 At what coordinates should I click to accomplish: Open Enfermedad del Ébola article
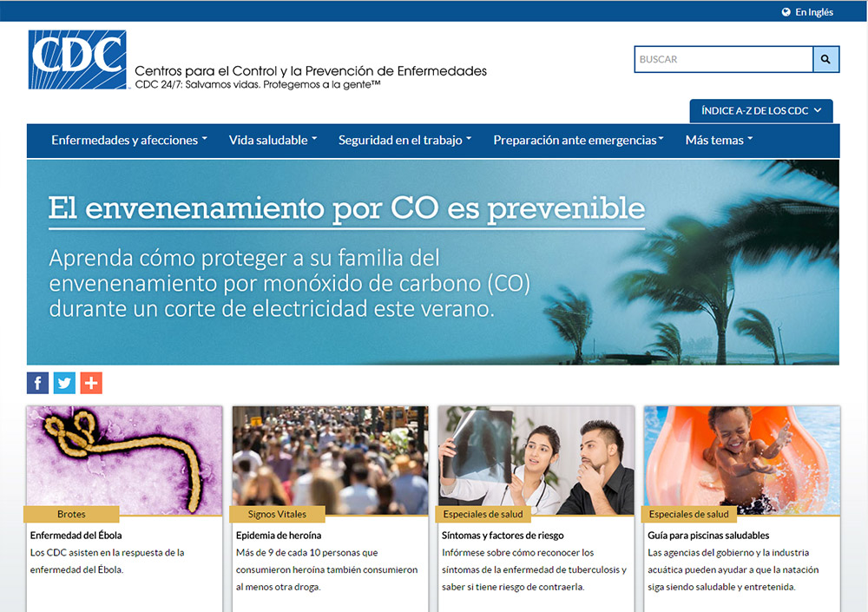point(76,536)
